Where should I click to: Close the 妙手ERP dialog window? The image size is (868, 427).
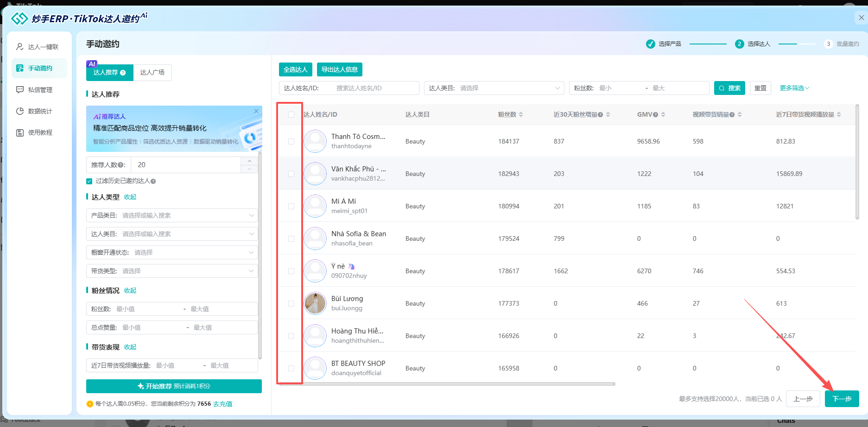coord(861,18)
